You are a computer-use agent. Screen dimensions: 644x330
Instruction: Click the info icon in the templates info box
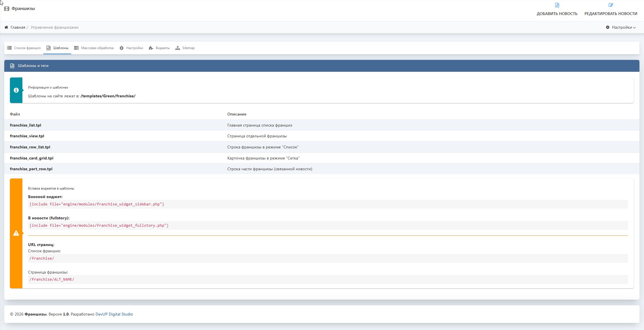pos(16,90)
